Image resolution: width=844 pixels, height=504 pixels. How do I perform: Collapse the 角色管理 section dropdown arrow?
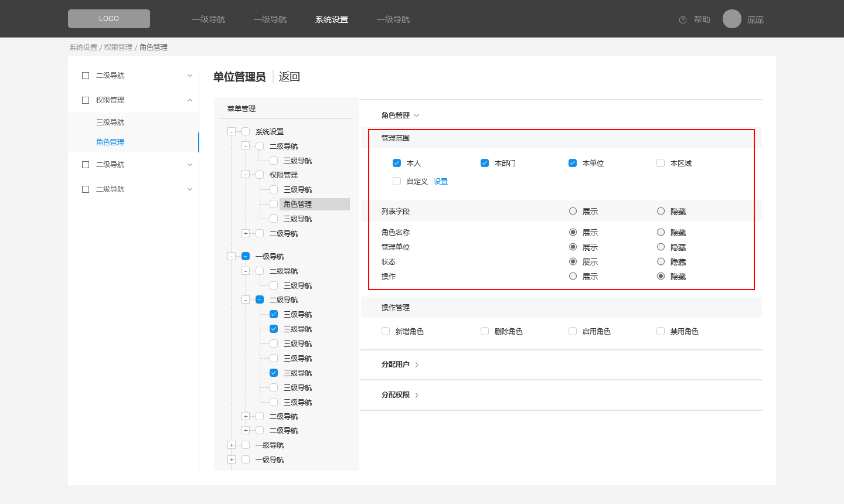pyautogui.click(x=417, y=115)
